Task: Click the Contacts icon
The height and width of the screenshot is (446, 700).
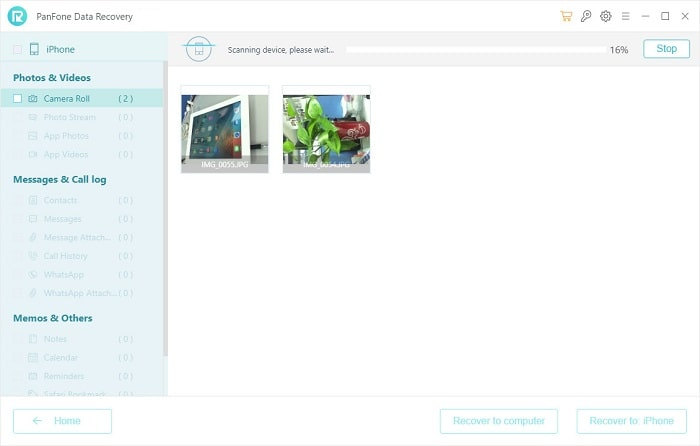Action: tap(33, 200)
